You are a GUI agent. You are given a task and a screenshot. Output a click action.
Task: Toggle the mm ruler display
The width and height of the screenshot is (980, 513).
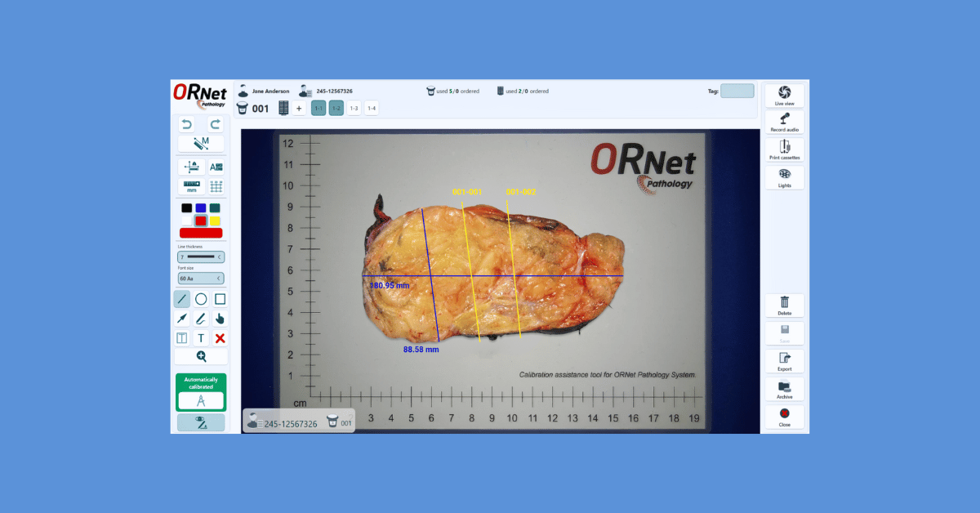(x=191, y=187)
